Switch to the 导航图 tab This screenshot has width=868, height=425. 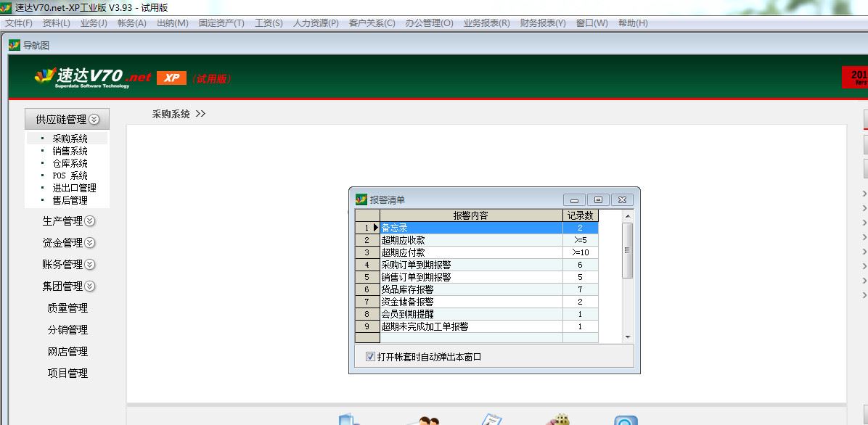(36, 46)
